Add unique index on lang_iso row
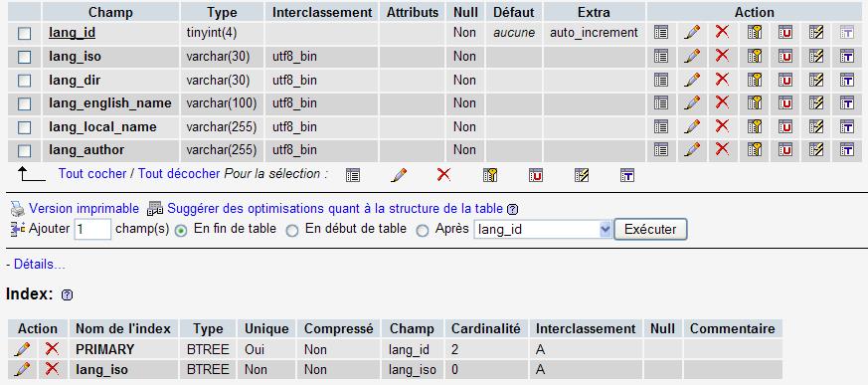 (x=784, y=56)
